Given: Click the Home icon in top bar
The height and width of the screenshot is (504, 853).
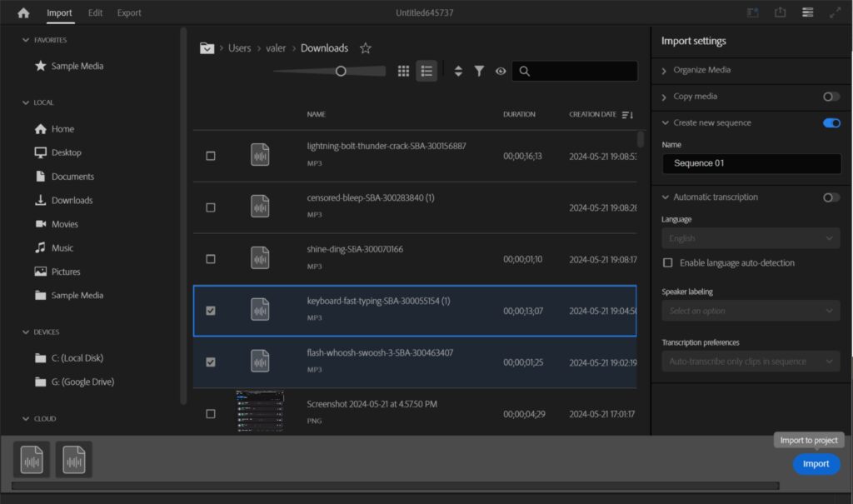Looking at the screenshot, I should [x=23, y=12].
